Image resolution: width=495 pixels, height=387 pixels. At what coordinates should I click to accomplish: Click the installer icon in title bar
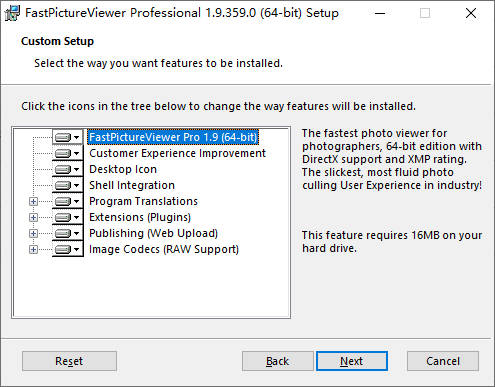tap(12, 13)
